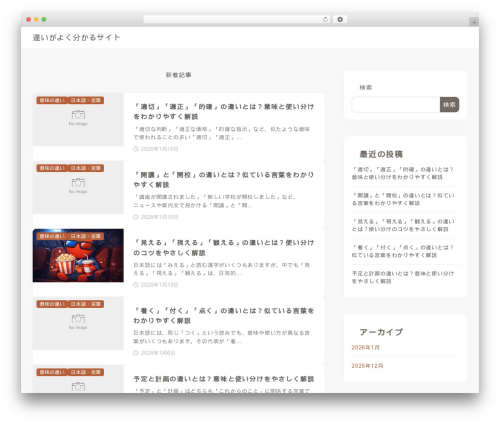Open recent post 「着く」「付く」 in sidebar
500x423 pixels.
point(403,251)
